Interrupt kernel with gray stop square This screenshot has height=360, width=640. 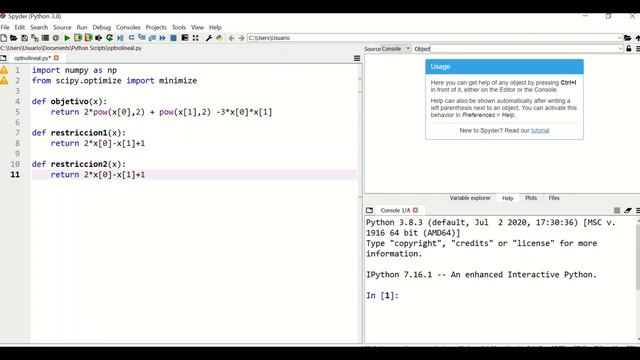pyautogui.click(x=617, y=210)
